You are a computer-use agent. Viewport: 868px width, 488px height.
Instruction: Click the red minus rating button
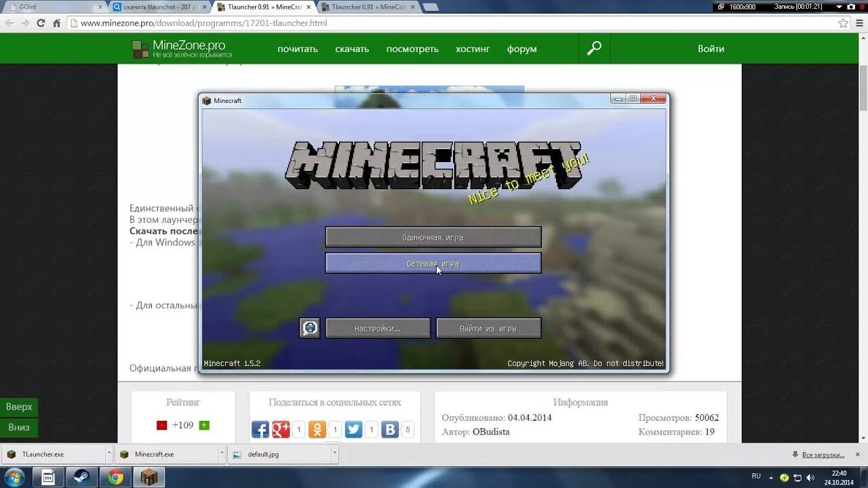161,425
